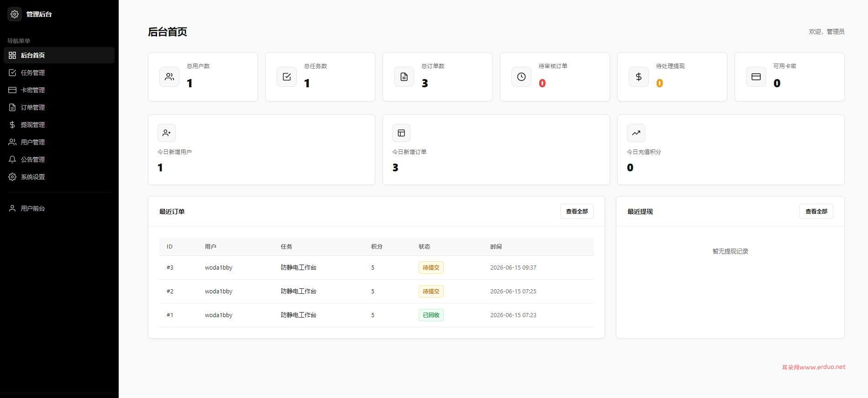The height and width of the screenshot is (398, 868).
Task: Click the check-square icon on 总任务数 card
Action: click(x=287, y=77)
